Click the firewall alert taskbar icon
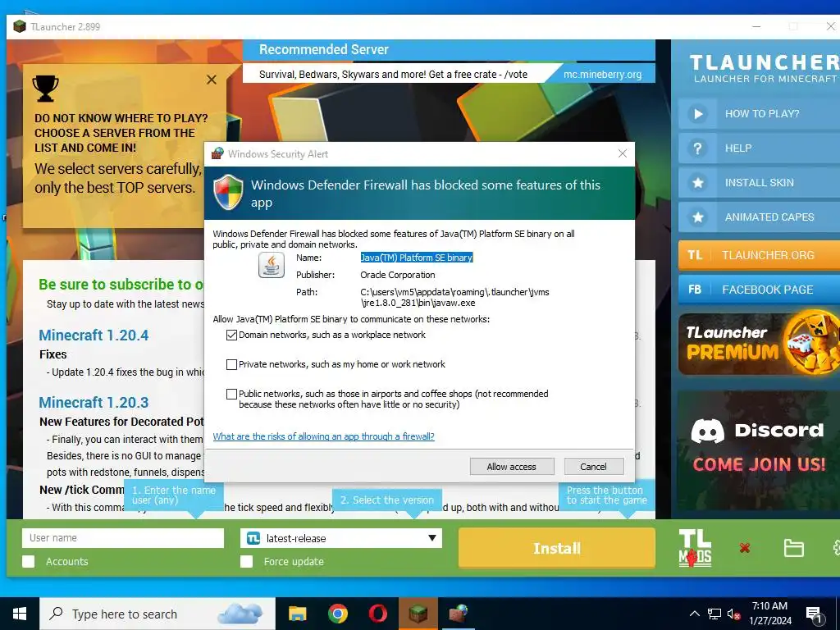840x630 pixels. 458,614
